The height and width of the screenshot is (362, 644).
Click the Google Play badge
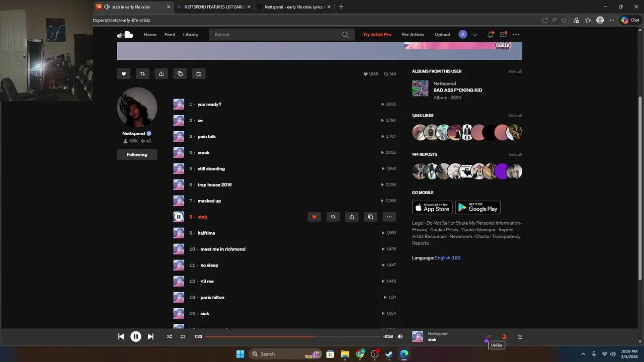478,208
